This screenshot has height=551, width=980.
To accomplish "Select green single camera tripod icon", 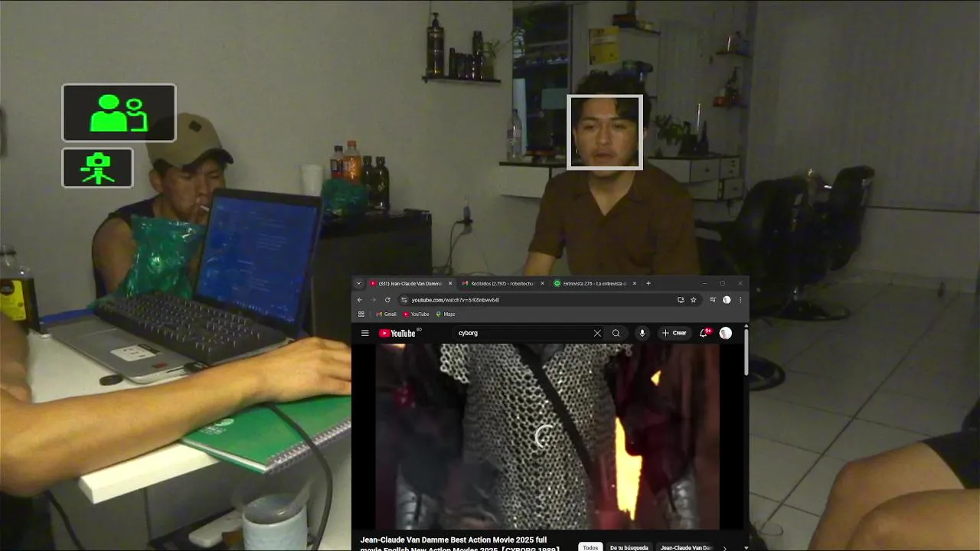I will [97, 168].
